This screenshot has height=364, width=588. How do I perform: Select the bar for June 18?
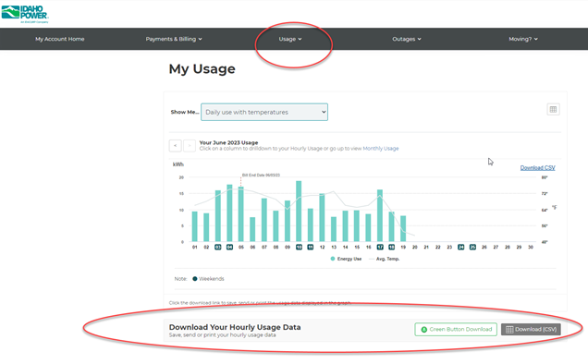[391, 226]
